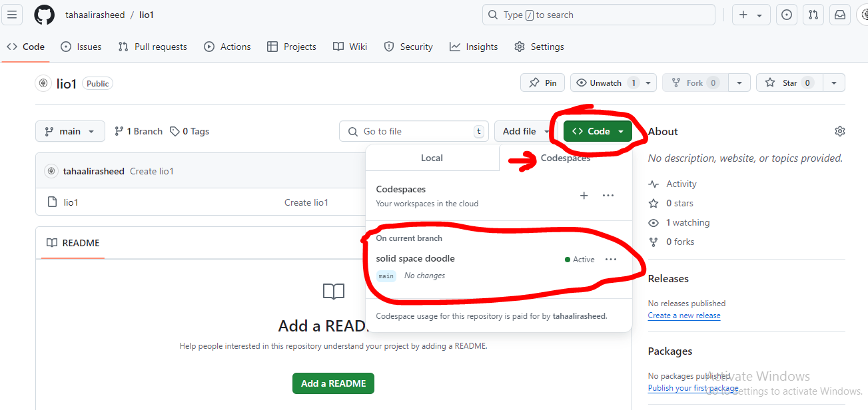Expand the Star lists dropdown arrow

833,83
